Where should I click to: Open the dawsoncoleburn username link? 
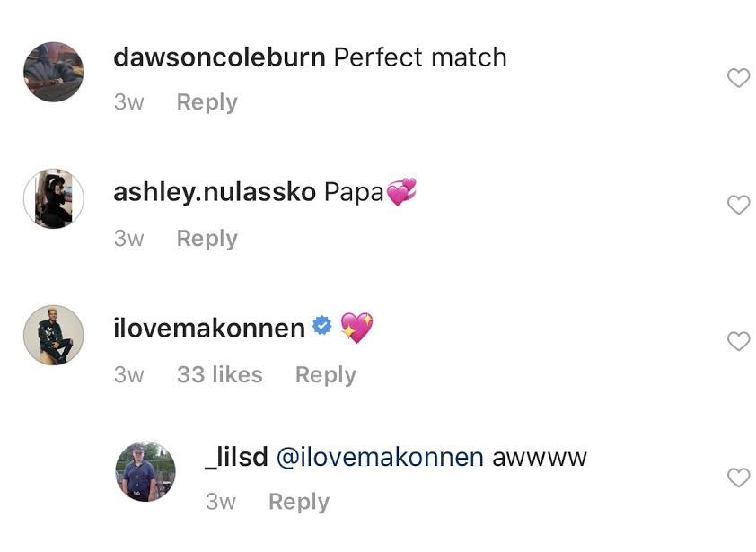coord(219,57)
